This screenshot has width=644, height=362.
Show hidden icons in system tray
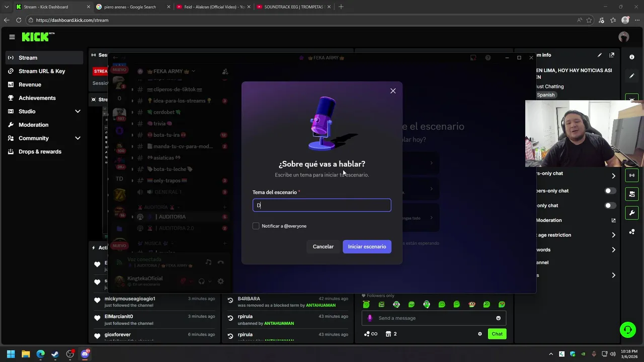click(x=551, y=354)
